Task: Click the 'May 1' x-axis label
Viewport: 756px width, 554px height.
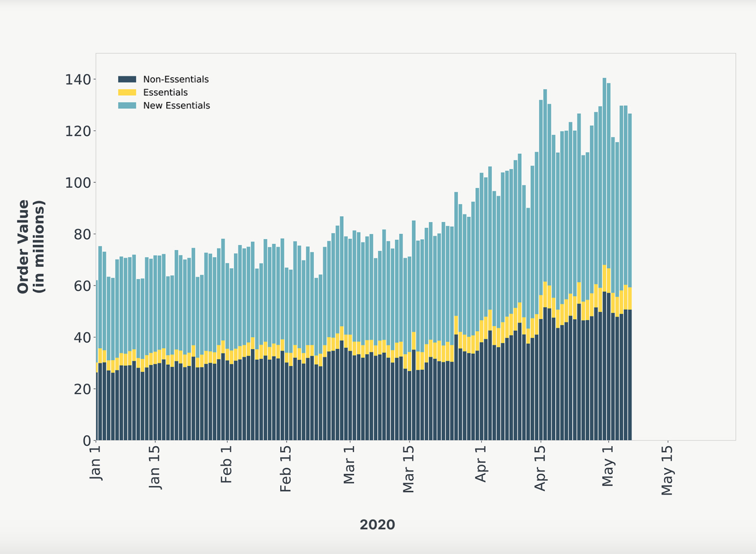Action: tap(608, 466)
